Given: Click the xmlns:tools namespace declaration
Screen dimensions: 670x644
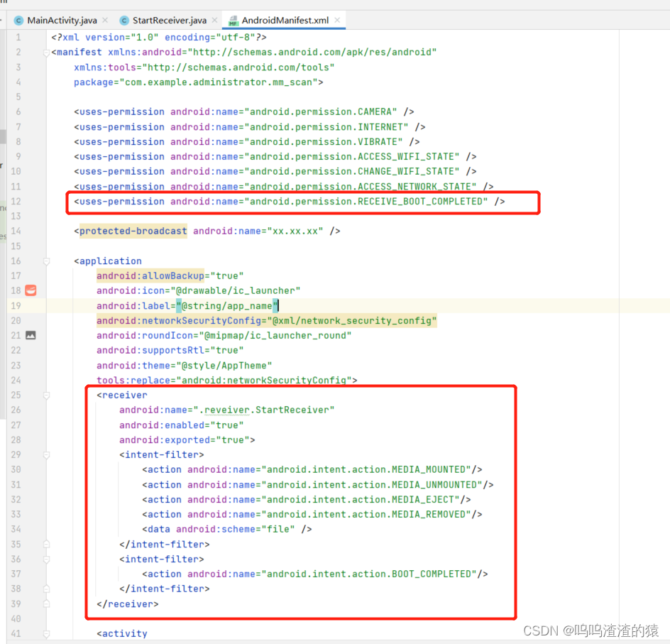Looking at the screenshot, I should tap(204, 67).
